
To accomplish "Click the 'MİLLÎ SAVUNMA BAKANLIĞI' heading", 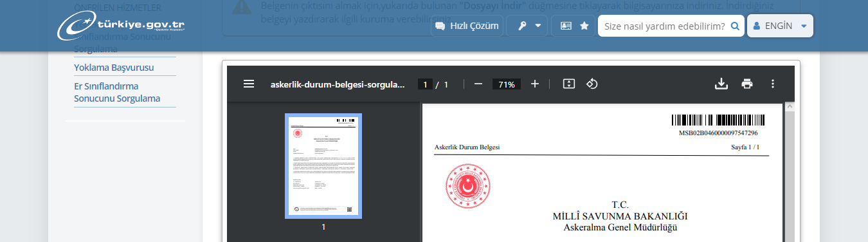I will pyautogui.click(x=620, y=216).
